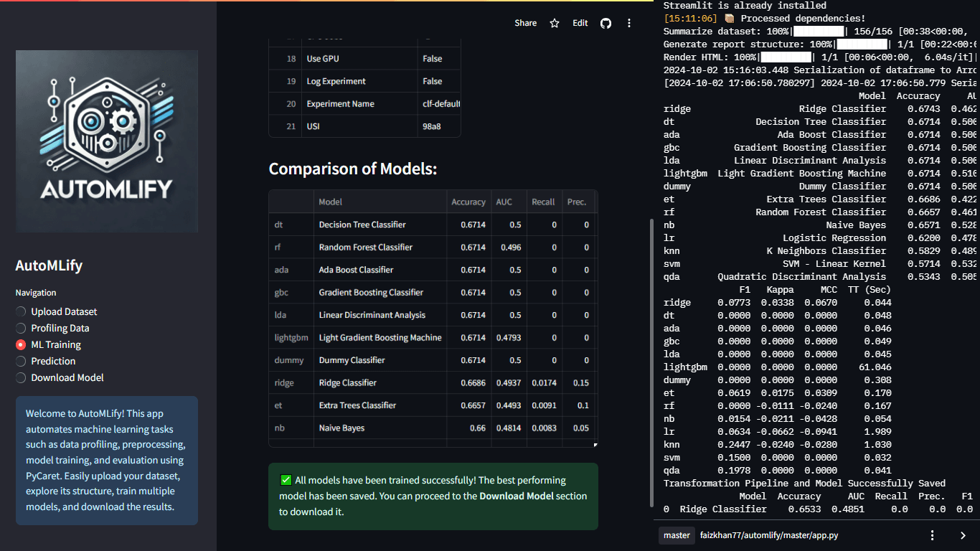
Task: Collapse the log panel with the chevron arrow
Action: 963,535
